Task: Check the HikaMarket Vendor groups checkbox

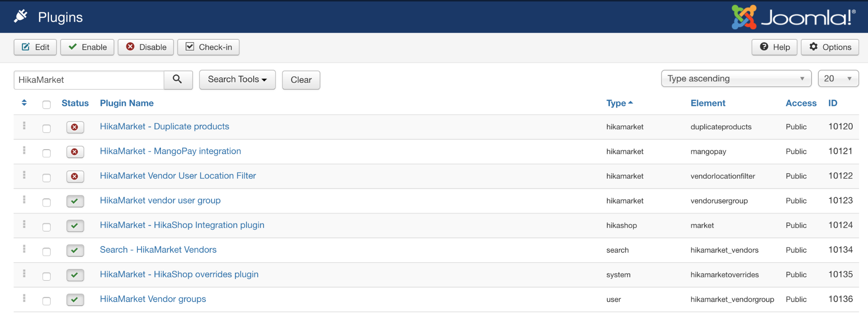Action: coord(47,301)
